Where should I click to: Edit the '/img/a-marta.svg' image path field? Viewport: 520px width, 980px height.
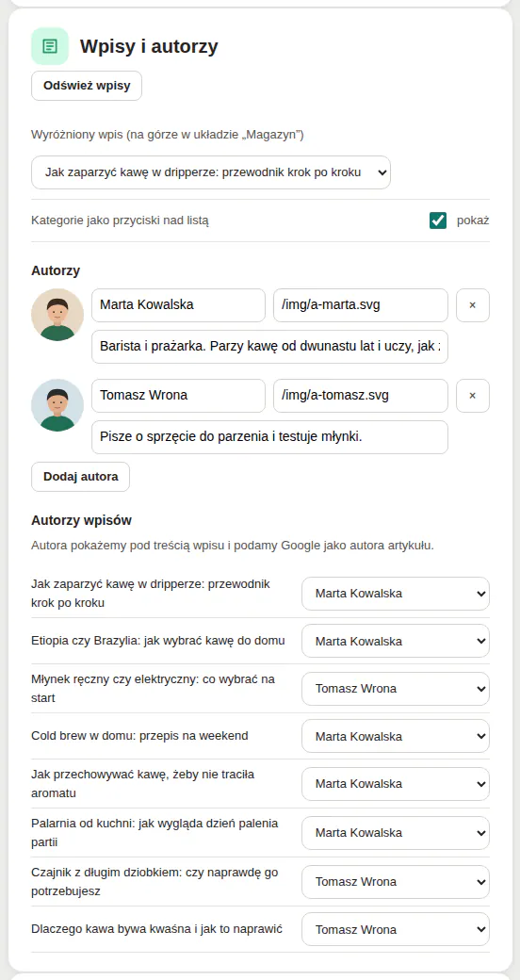pos(361,305)
